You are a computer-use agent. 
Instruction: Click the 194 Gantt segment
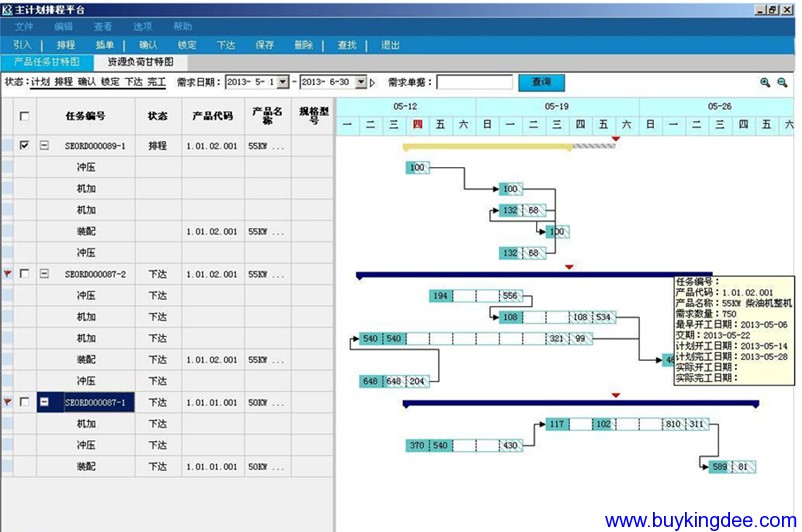click(x=440, y=296)
